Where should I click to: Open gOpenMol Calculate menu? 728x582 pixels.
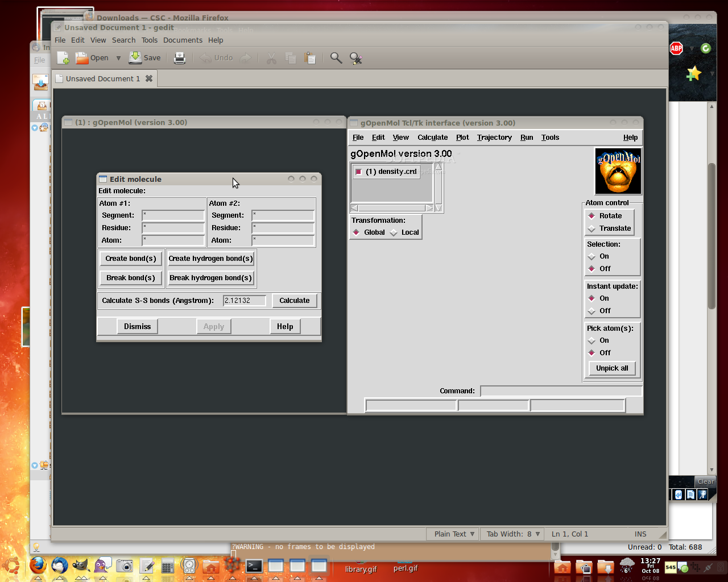coord(432,138)
